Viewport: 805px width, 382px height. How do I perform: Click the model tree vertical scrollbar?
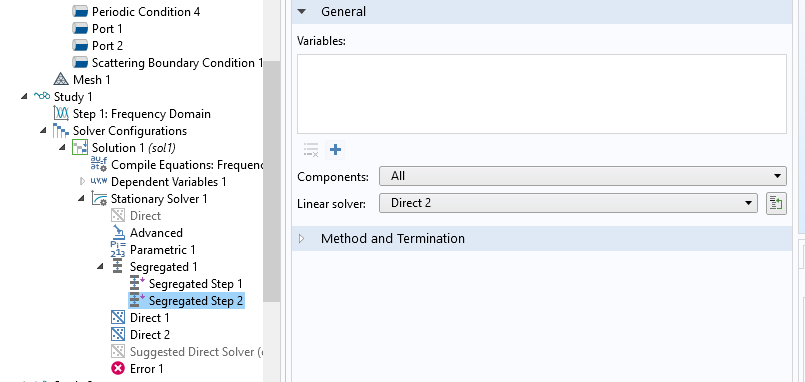(272, 181)
